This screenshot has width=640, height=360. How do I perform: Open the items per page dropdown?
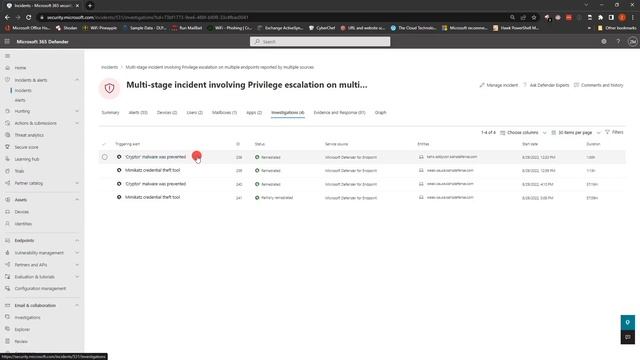(576, 133)
